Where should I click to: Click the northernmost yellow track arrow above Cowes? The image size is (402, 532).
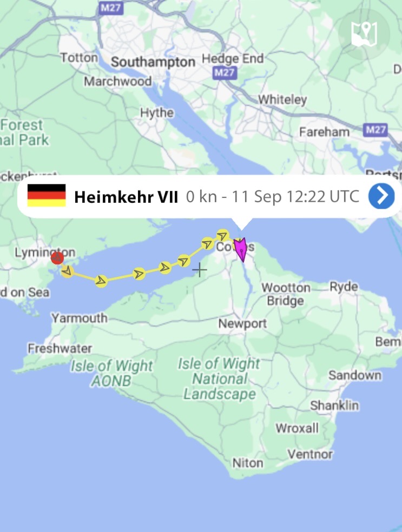tap(222, 236)
